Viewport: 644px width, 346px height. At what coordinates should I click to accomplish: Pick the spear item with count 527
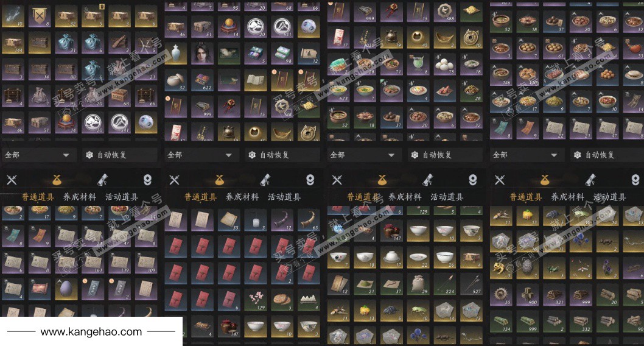[471, 283]
